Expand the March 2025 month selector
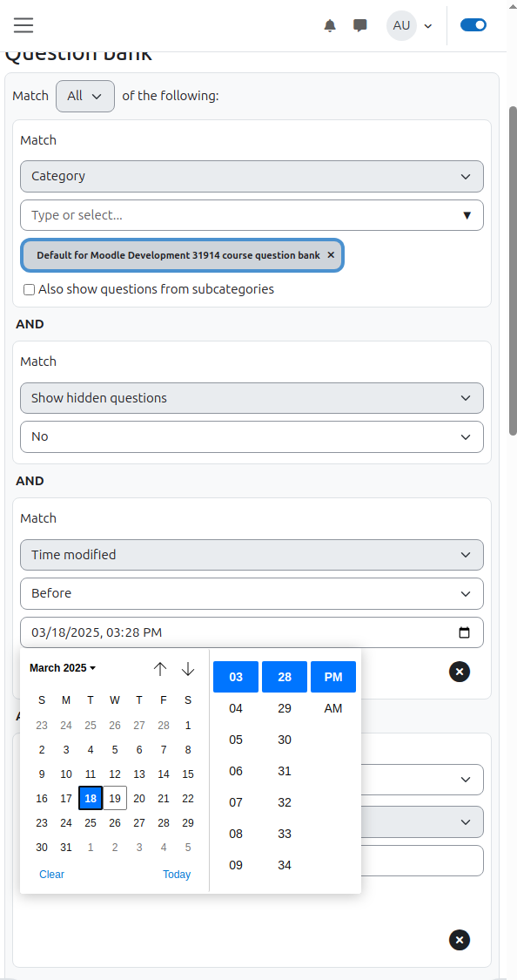 (x=63, y=668)
